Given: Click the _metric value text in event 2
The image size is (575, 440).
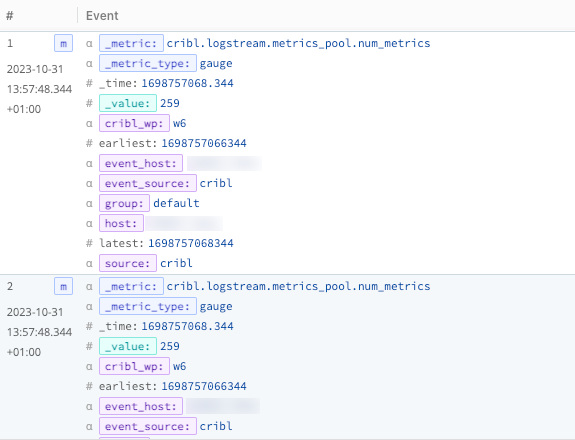Looking at the screenshot, I should pos(298,286).
